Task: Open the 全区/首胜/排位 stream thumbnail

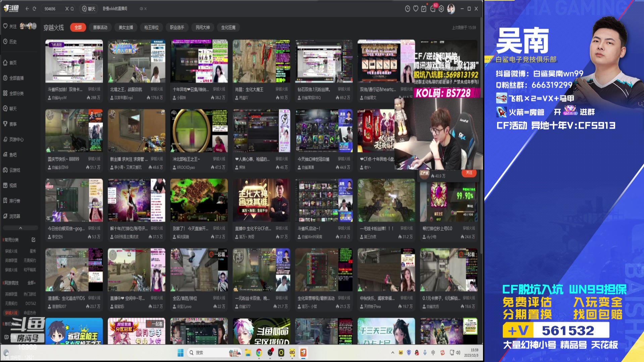Action: coord(199,270)
